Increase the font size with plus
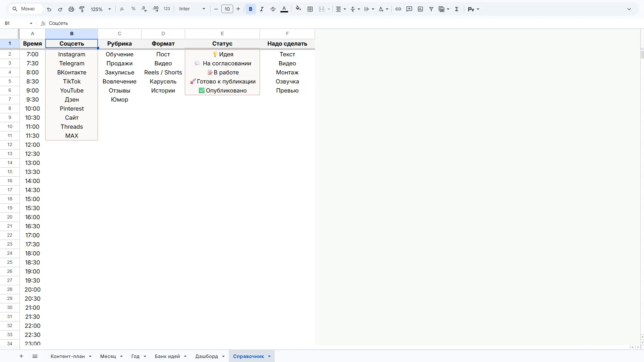644x362 pixels. (238, 9)
